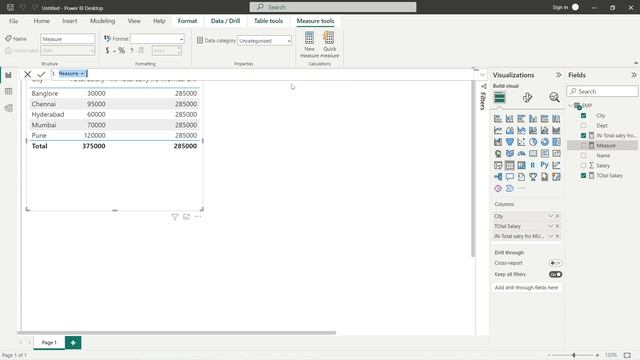640x360 pixels.
Task: Choose the Scatter chart visual
Action: click(x=521, y=142)
